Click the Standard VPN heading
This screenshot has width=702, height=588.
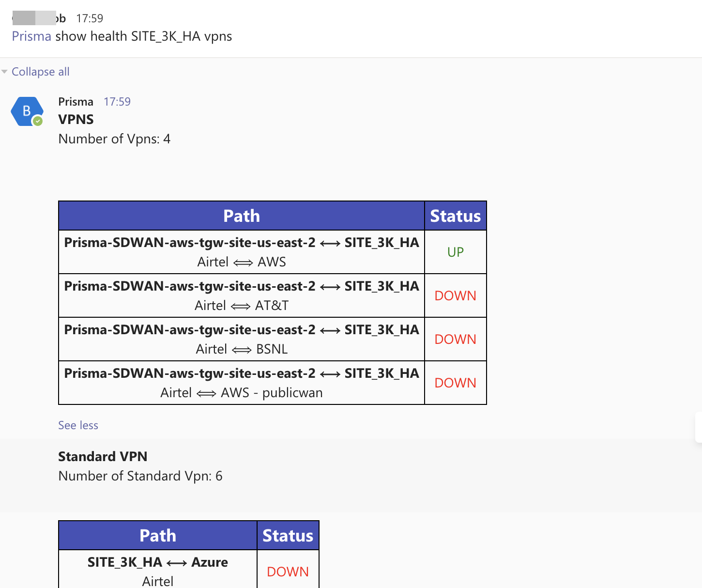pos(103,456)
